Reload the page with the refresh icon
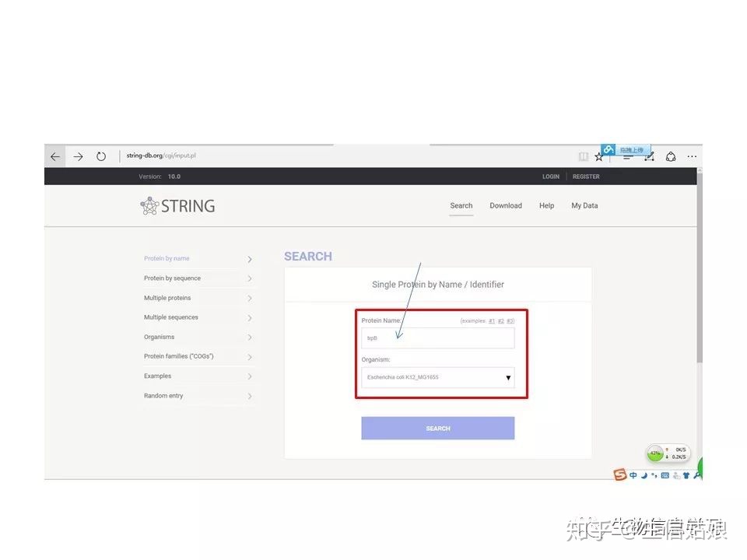Screen dimensions: 747x560 click(x=101, y=156)
